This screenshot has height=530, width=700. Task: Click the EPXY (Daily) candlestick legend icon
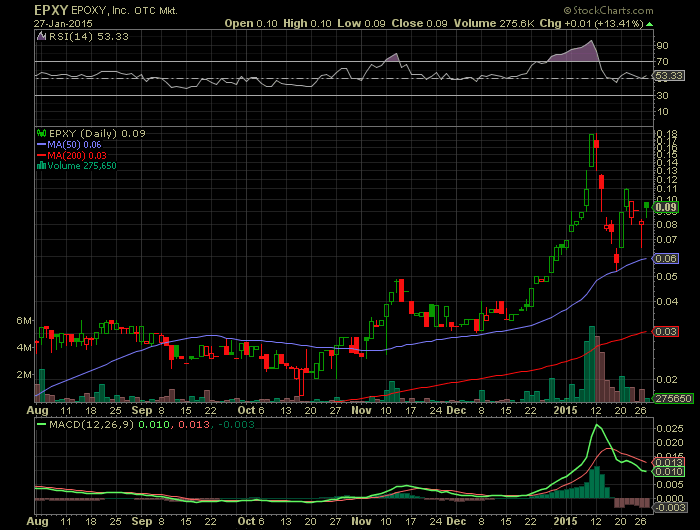pos(42,133)
